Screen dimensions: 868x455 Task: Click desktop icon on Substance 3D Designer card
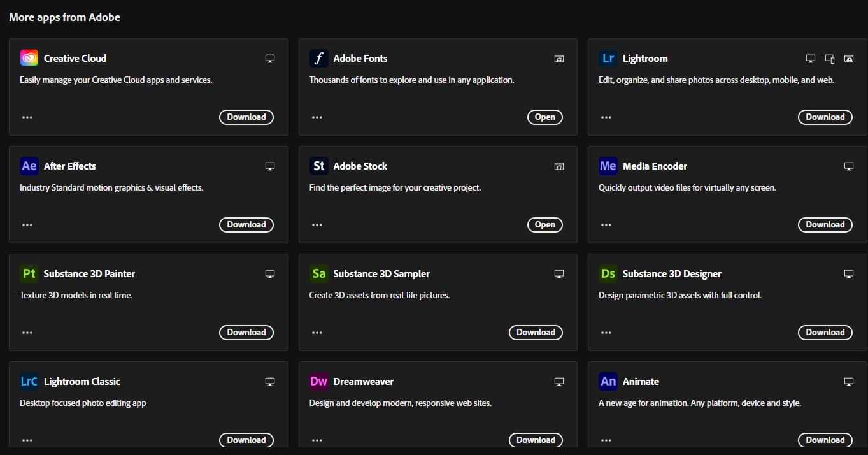pyautogui.click(x=849, y=274)
